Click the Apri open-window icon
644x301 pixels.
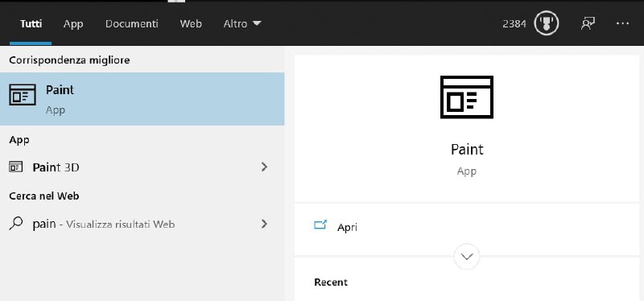[320, 225]
